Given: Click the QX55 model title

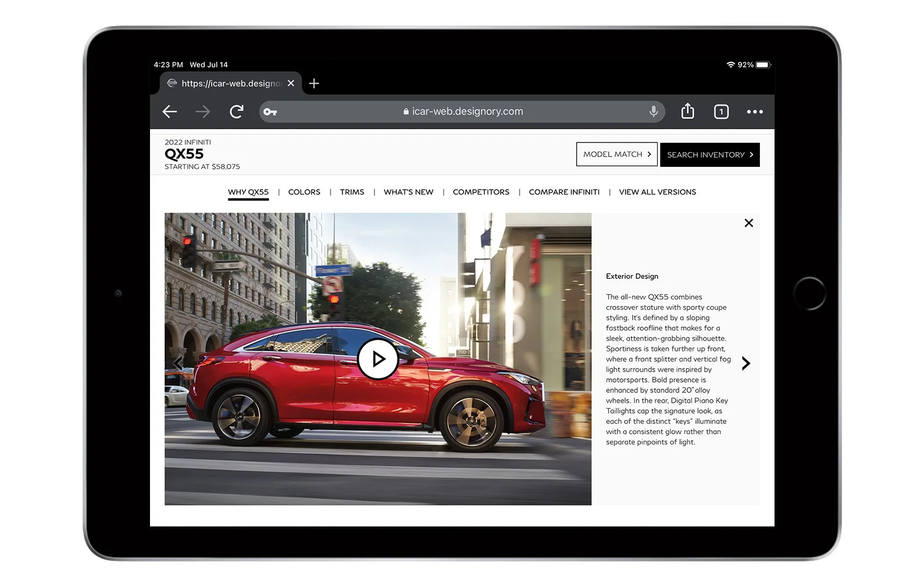Looking at the screenshot, I should click(x=184, y=154).
